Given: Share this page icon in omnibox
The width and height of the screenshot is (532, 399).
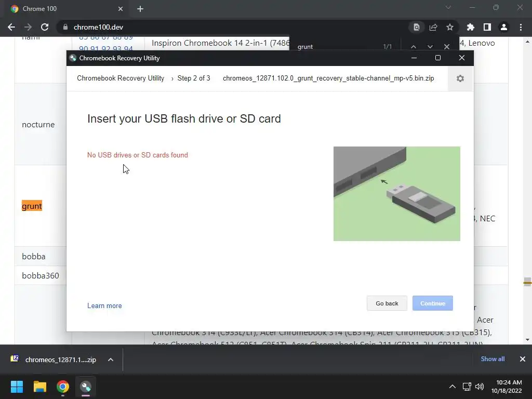Looking at the screenshot, I should click(x=433, y=27).
